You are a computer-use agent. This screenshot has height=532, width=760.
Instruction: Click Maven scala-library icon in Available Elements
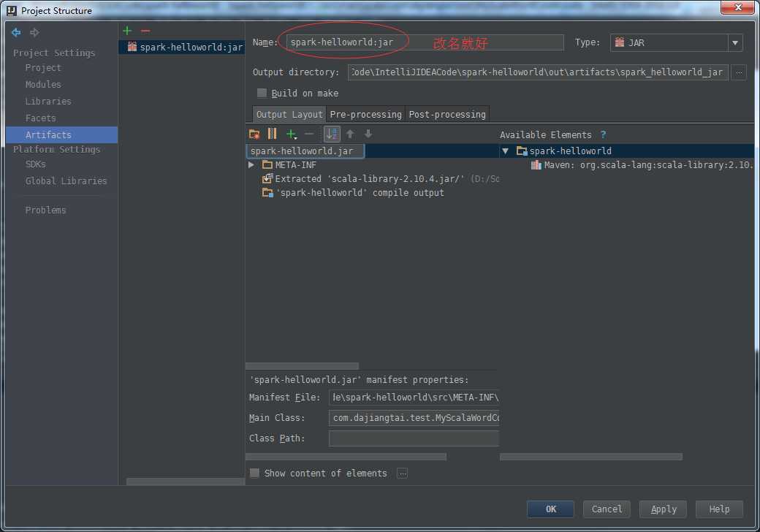click(x=536, y=164)
